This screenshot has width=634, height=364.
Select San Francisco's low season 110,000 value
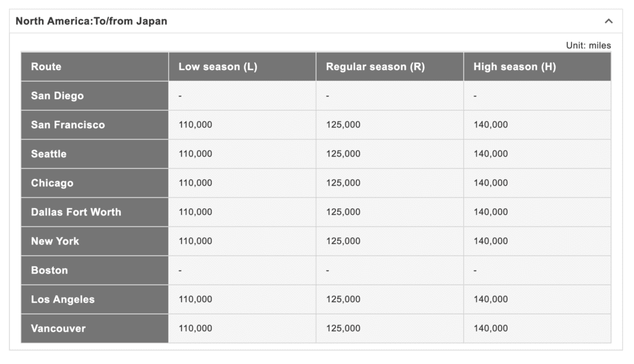point(193,124)
